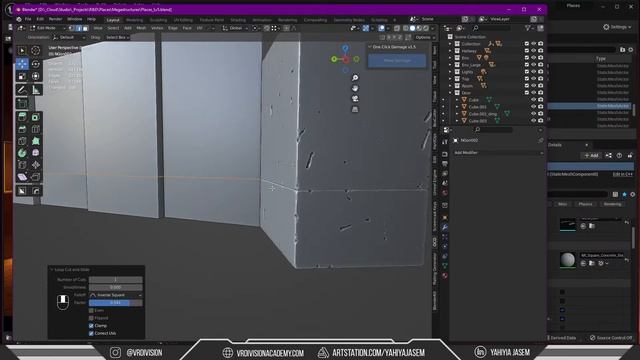
Task: Switch perspective/orthographic with grid gizmo
Action: (355, 109)
